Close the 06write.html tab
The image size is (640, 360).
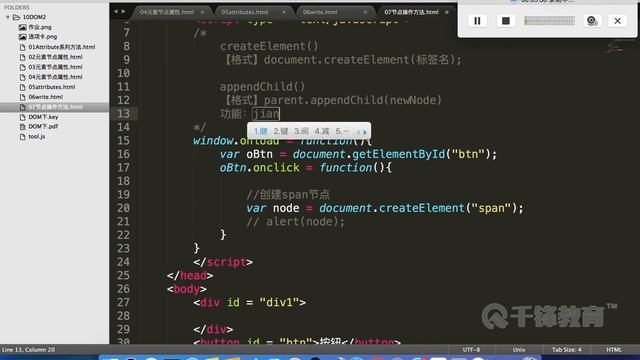(x=365, y=12)
